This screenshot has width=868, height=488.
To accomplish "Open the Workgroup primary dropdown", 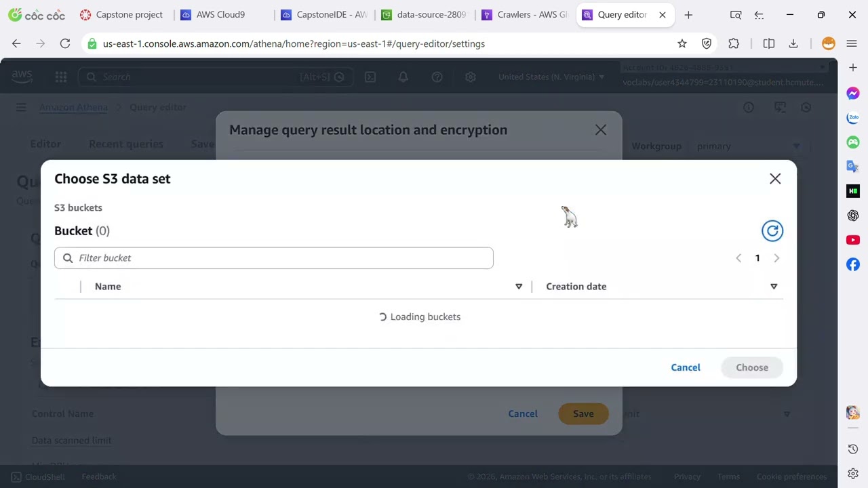I will (749, 146).
